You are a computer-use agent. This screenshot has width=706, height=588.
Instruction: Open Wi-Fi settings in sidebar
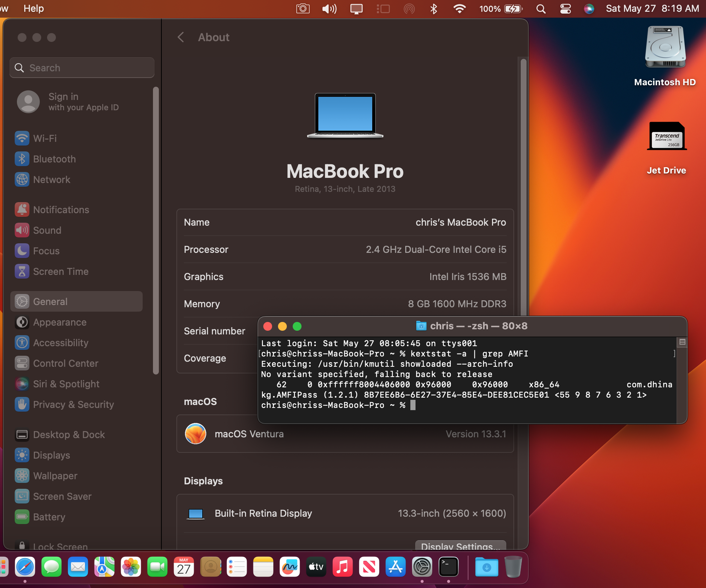click(76, 139)
